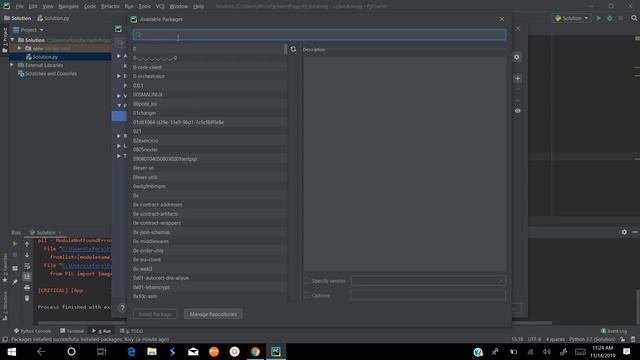Click the Options text field
Viewport: 640px width, 360px height.
click(x=428, y=295)
